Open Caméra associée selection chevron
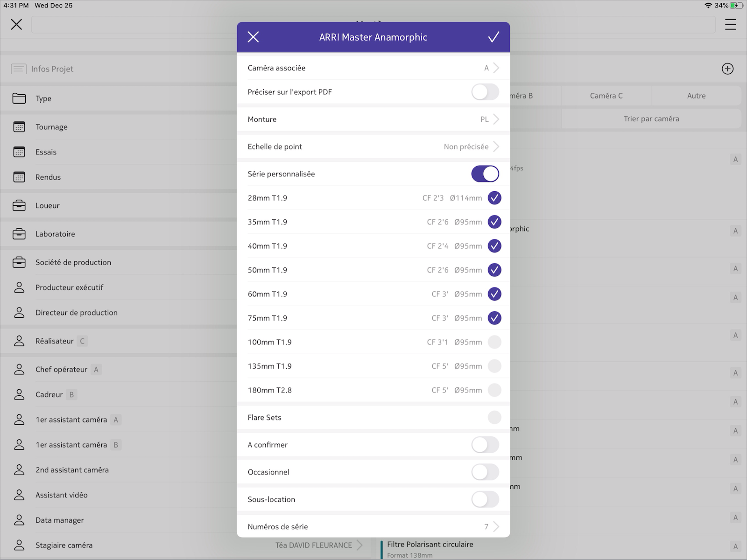Image resolution: width=747 pixels, height=560 pixels. tap(496, 68)
